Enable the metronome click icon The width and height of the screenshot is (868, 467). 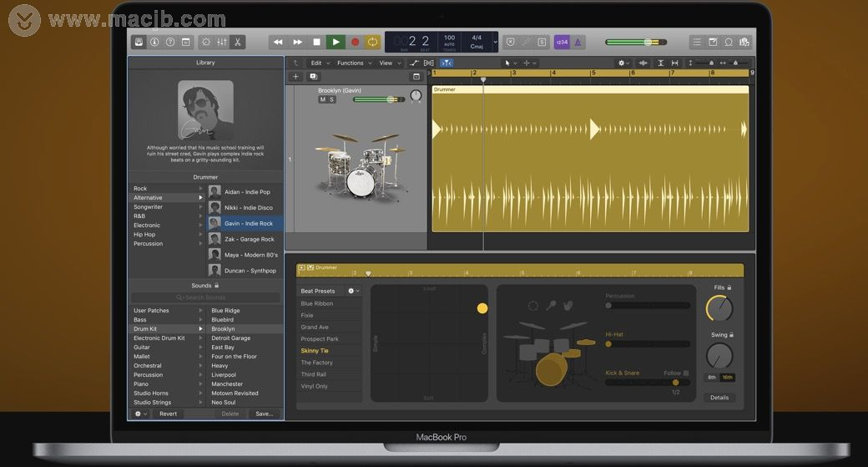[578, 42]
